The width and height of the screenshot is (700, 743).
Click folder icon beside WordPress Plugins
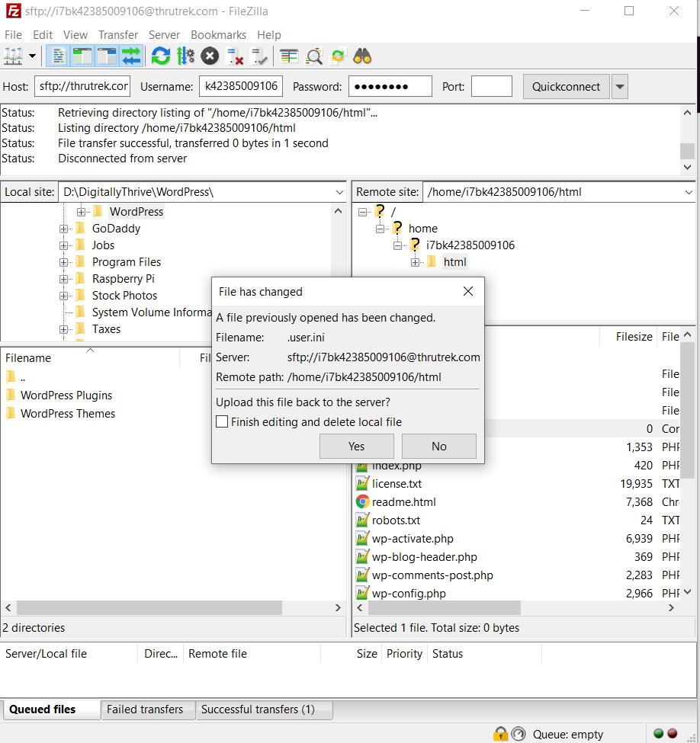pyautogui.click(x=11, y=396)
